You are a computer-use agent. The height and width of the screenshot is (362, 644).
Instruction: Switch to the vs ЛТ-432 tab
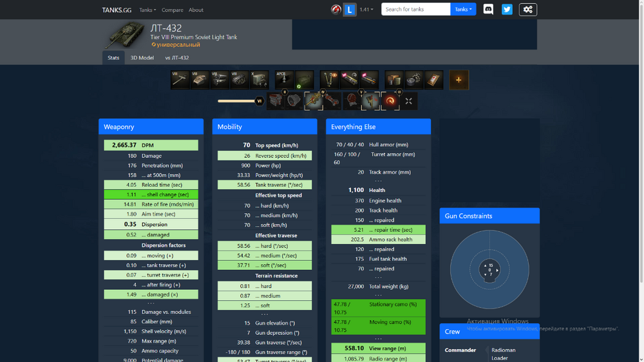[177, 57]
